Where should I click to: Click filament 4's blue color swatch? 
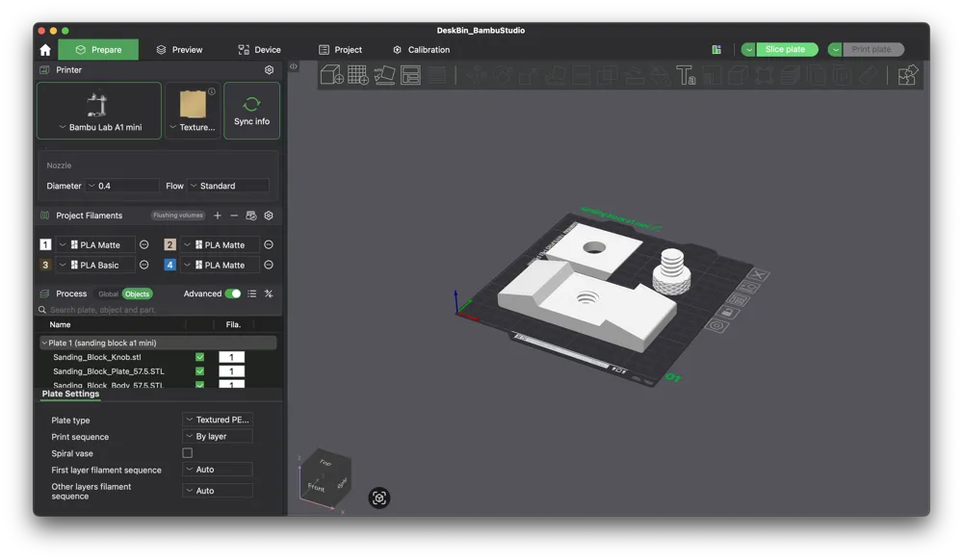tap(169, 265)
